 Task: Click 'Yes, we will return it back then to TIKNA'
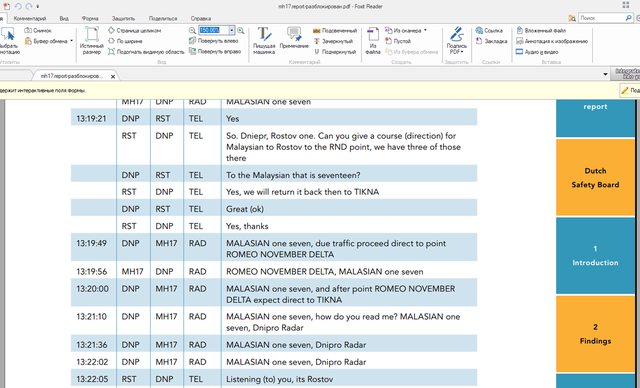(x=302, y=192)
